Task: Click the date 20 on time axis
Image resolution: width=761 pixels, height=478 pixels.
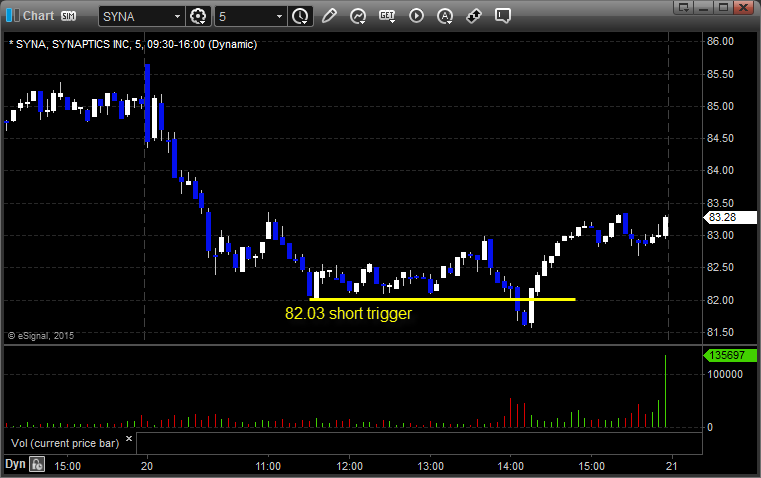Action: [147, 466]
